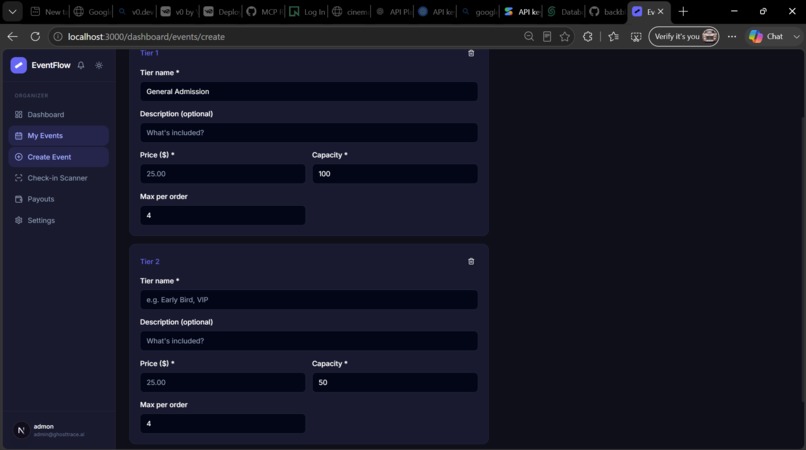
Task: Toggle the light/dark theme sun icon
Action: click(x=99, y=65)
